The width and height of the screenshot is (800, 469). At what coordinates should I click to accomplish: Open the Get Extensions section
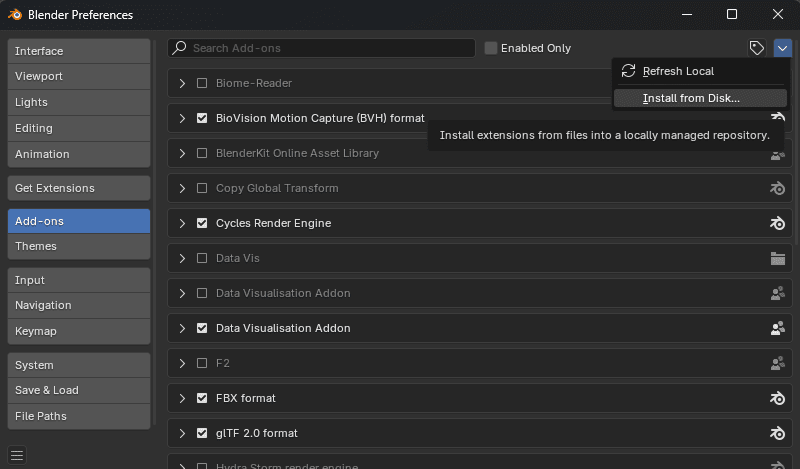tap(79, 188)
